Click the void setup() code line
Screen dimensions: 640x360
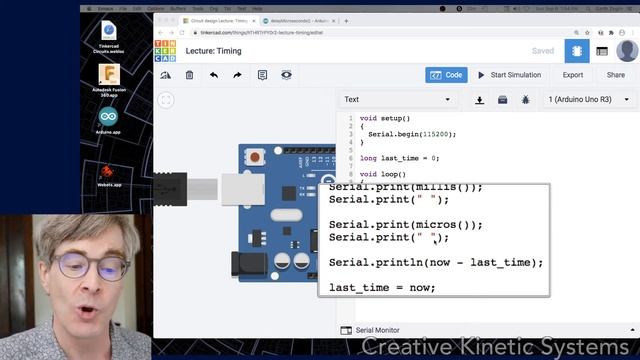click(385, 118)
